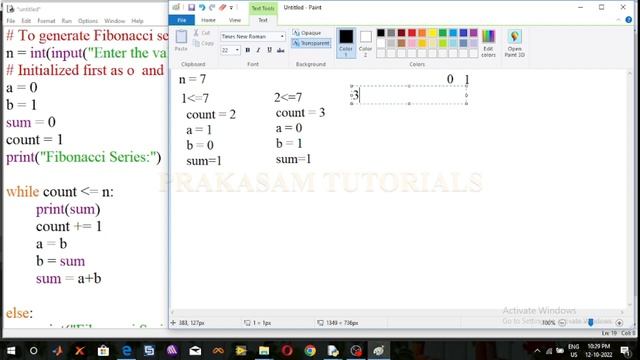Collapse the Paint ribbon with the chevron
The width and height of the screenshot is (640, 360).
(x=618, y=20)
